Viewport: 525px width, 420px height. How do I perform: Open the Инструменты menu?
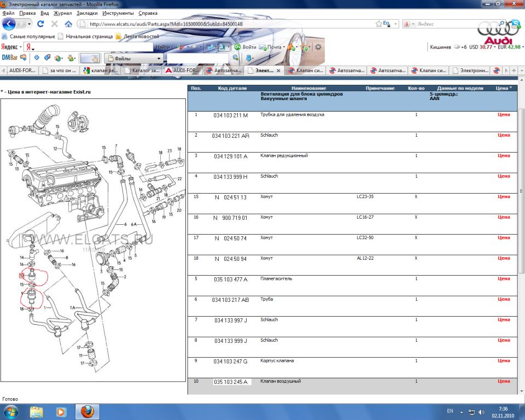pyautogui.click(x=118, y=13)
